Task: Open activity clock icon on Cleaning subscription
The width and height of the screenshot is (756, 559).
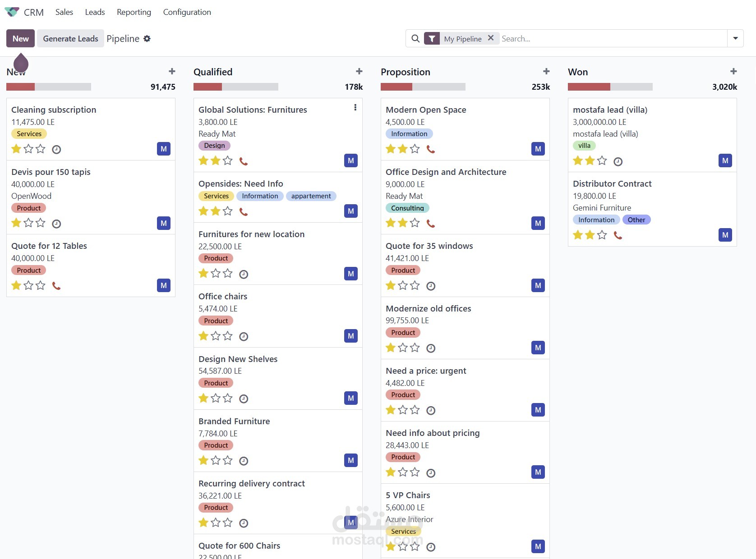Action: click(x=56, y=149)
